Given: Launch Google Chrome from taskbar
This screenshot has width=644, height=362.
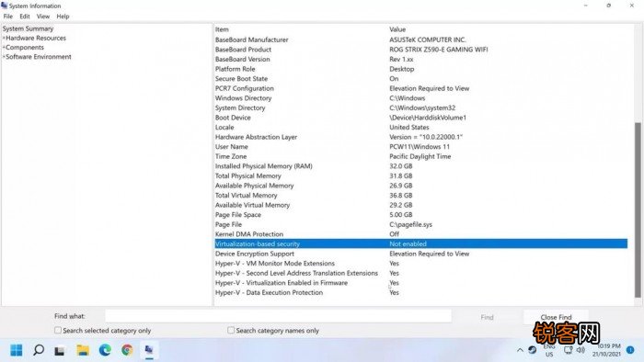Looking at the screenshot, I should click(x=127, y=350).
